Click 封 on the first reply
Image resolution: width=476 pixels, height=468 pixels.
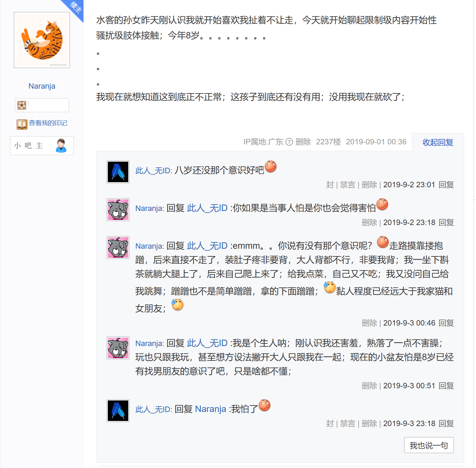click(x=330, y=185)
